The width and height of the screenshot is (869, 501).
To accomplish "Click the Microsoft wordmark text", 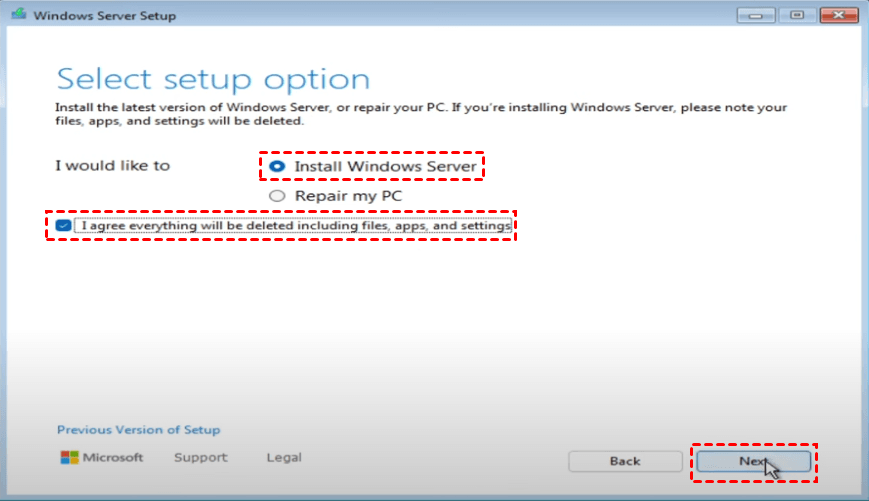I will [x=114, y=458].
